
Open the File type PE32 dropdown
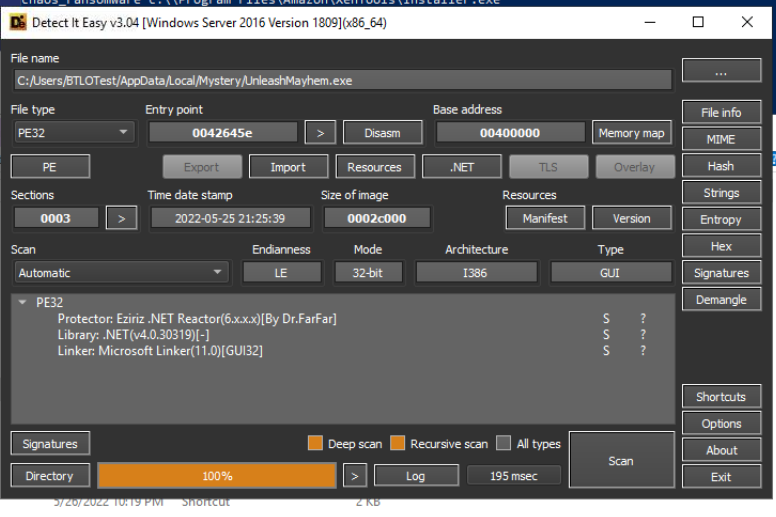point(74,132)
